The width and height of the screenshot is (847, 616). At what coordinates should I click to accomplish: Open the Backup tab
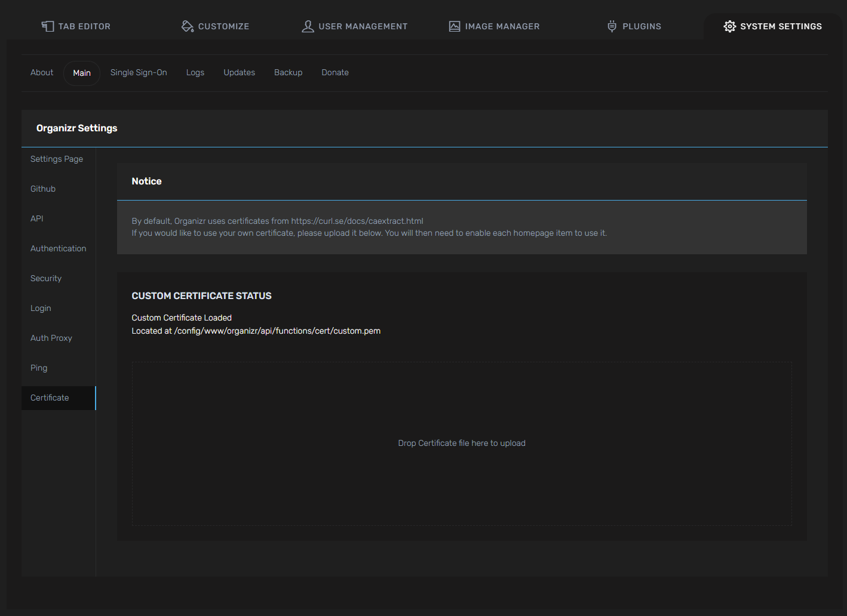click(288, 72)
